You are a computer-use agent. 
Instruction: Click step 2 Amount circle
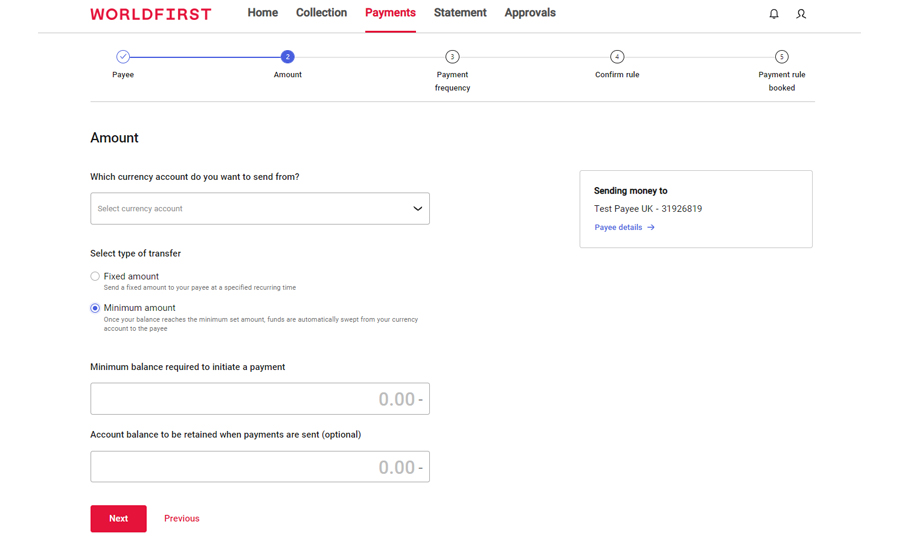288,57
